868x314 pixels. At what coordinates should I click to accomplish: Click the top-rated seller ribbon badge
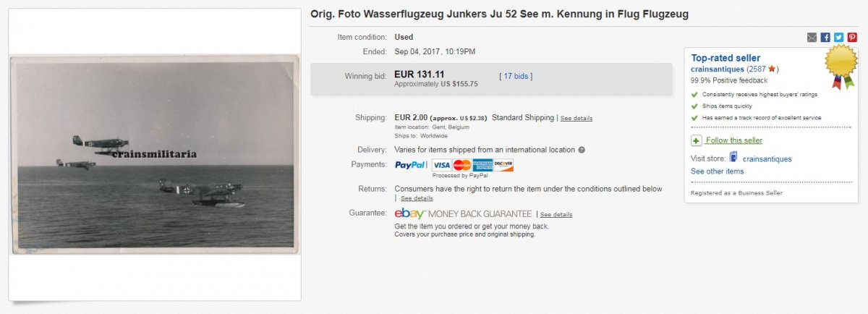[x=841, y=67]
